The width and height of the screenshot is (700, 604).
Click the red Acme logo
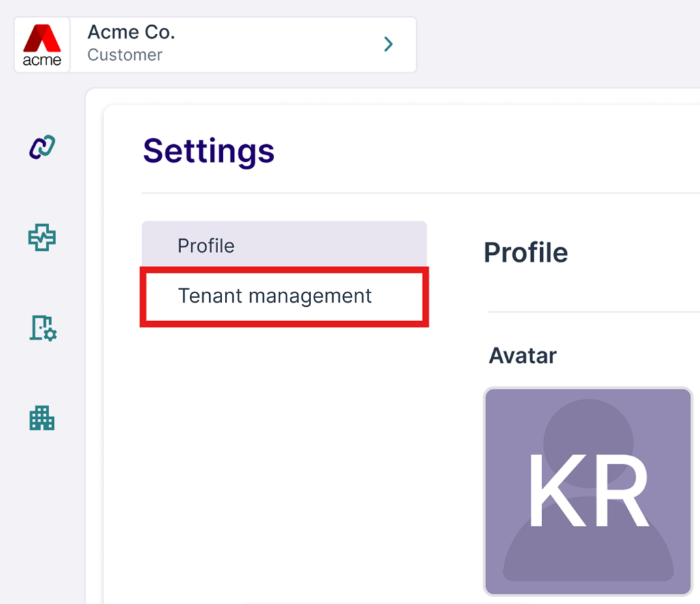click(x=42, y=45)
